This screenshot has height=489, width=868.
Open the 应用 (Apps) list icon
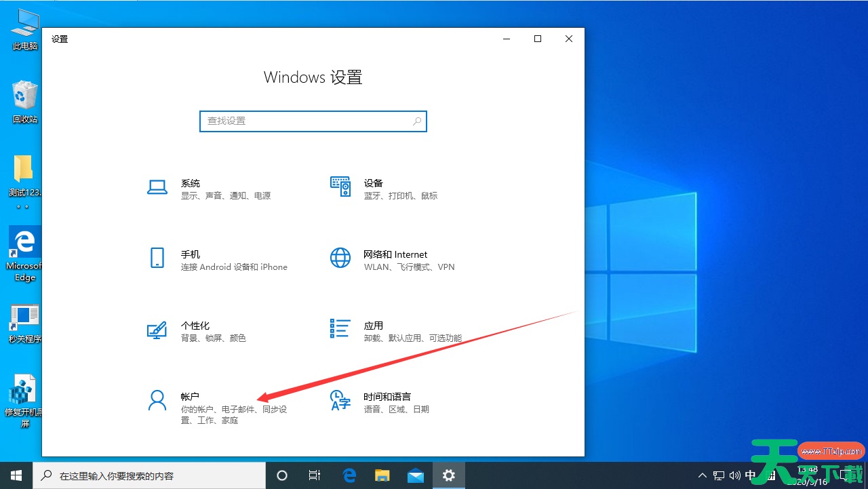340,328
